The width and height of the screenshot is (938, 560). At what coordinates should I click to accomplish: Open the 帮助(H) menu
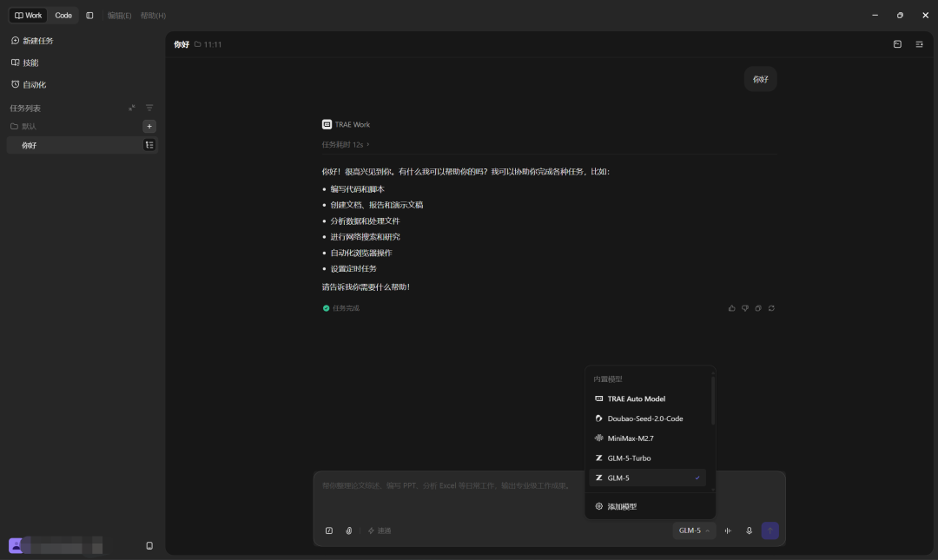(x=153, y=16)
